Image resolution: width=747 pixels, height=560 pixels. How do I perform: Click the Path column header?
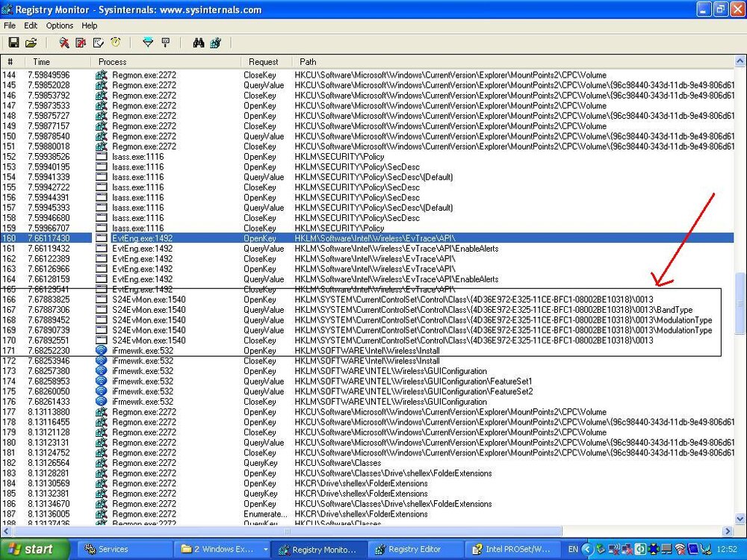[x=513, y=61]
